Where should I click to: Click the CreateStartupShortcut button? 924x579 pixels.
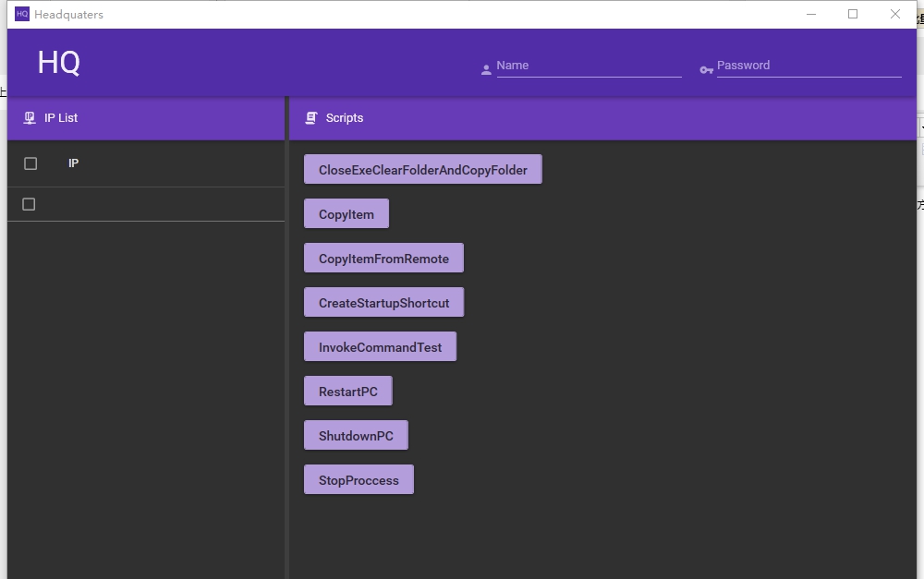[x=383, y=303]
